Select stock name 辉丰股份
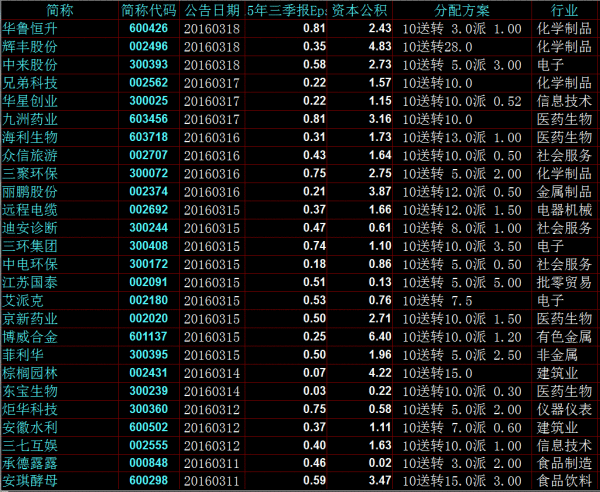This screenshot has height=492, width=600. [x=30, y=47]
